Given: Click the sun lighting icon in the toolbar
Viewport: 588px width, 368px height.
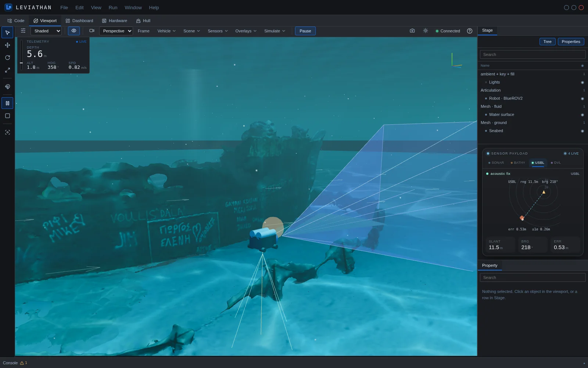Looking at the screenshot, I should pyautogui.click(x=426, y=31).
